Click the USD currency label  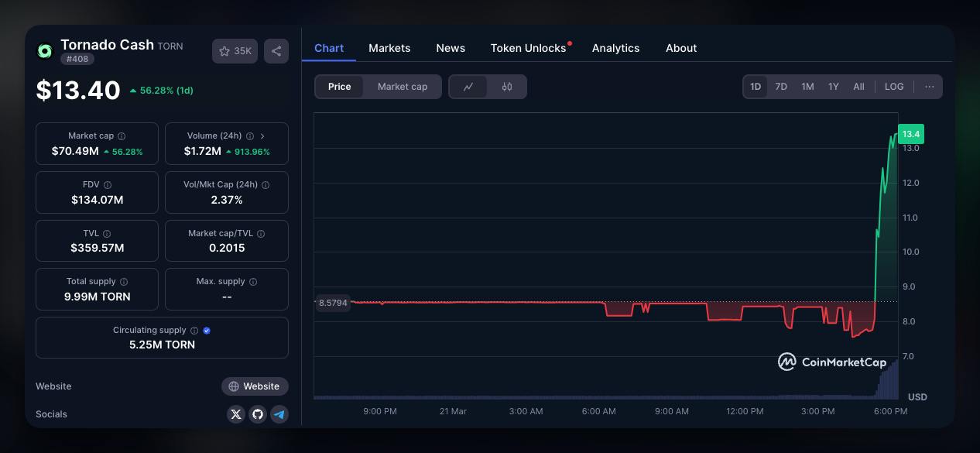tap(917, 396)
